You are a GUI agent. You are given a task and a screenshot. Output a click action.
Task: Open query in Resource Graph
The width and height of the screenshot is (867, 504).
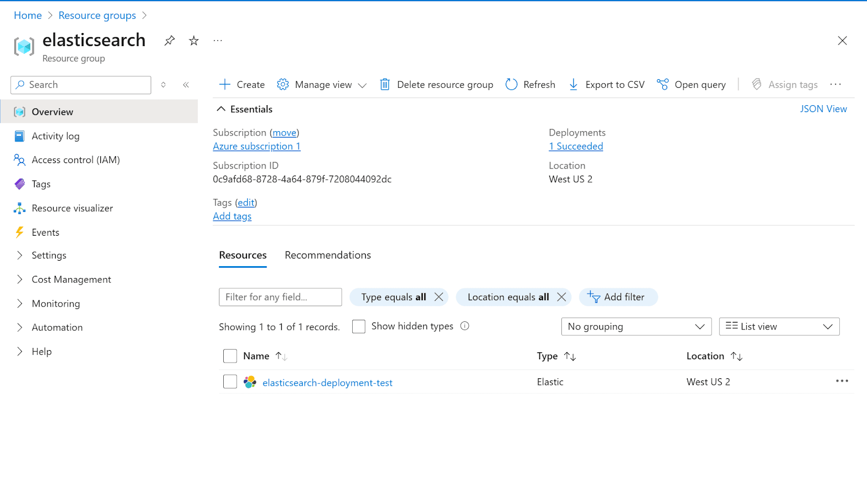coord(691,85)
